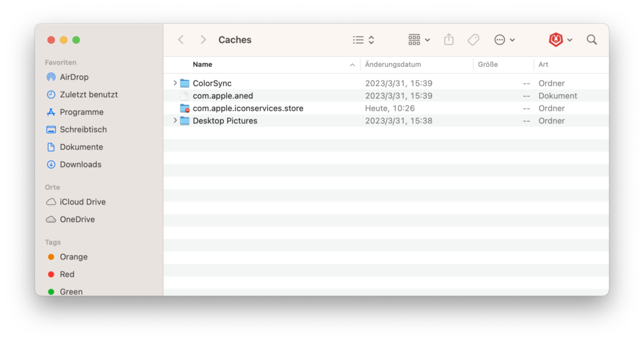This screenshot has width=644, height=342.
Task: Click the back navigation arrow
Action: tap(181, 40)
